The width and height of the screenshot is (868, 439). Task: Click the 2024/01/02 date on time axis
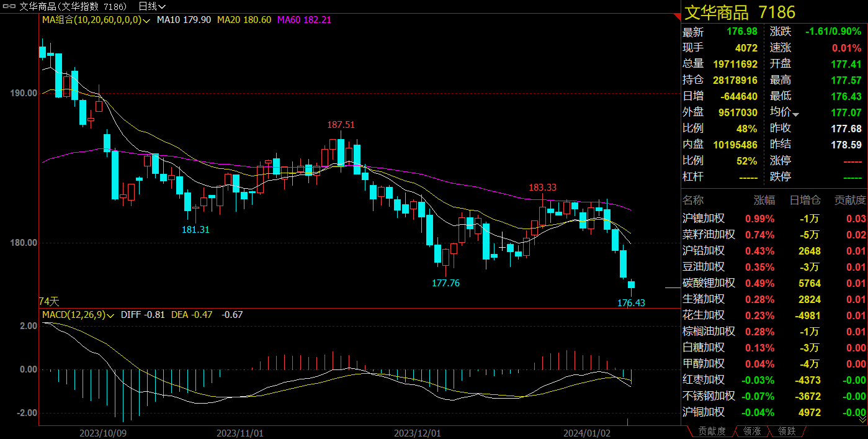pyautogui.click(x=586, y=432)
